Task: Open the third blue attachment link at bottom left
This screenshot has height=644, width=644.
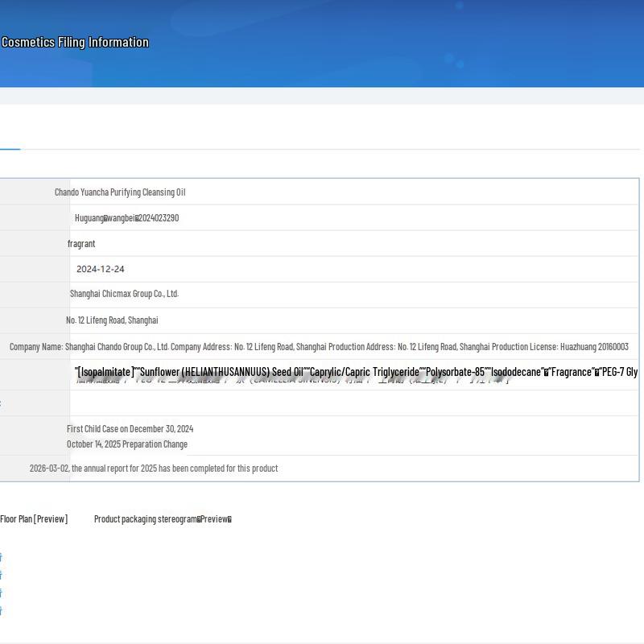Action: click(1, 592)
